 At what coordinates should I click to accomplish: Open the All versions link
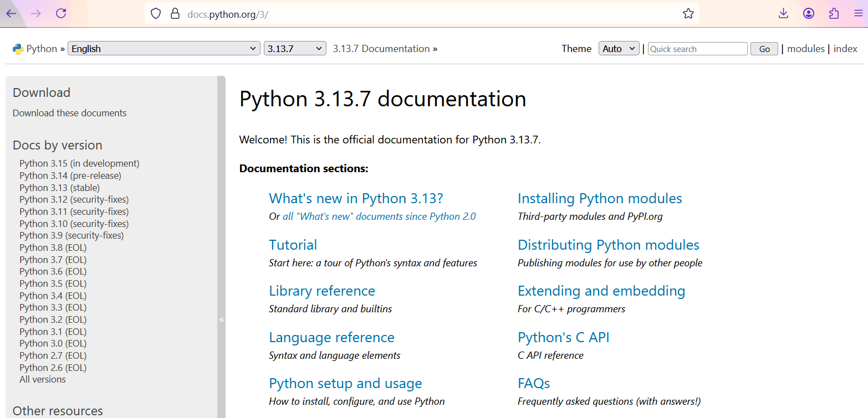pos(42,379)
